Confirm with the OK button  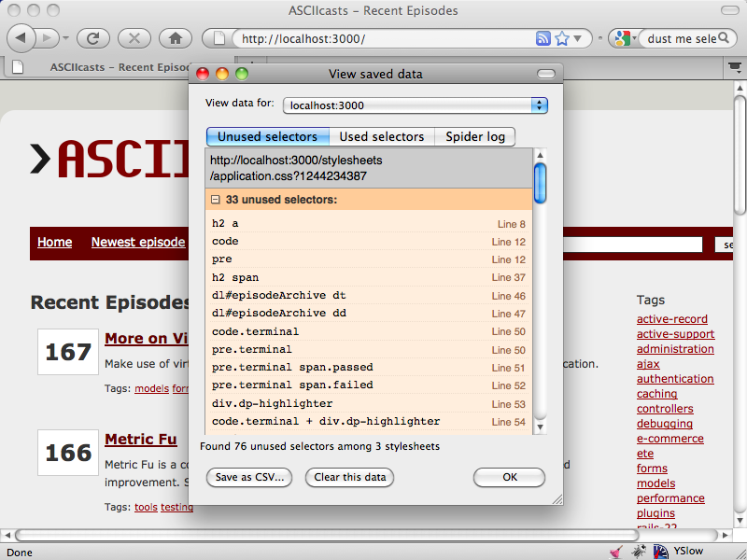[x=509, y=477]
